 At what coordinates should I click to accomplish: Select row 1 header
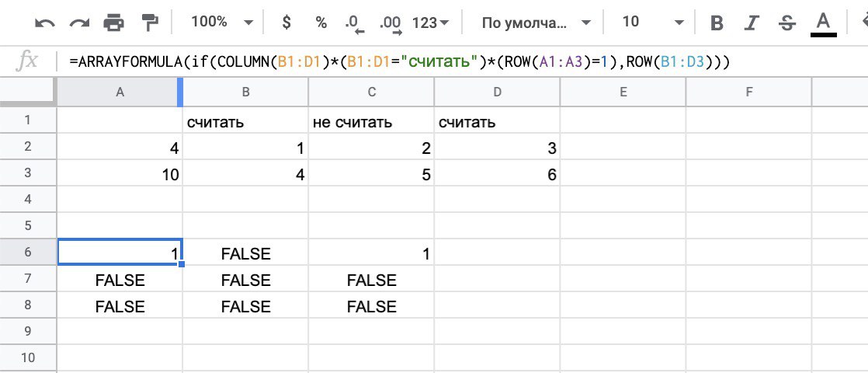tap(28, 120)
